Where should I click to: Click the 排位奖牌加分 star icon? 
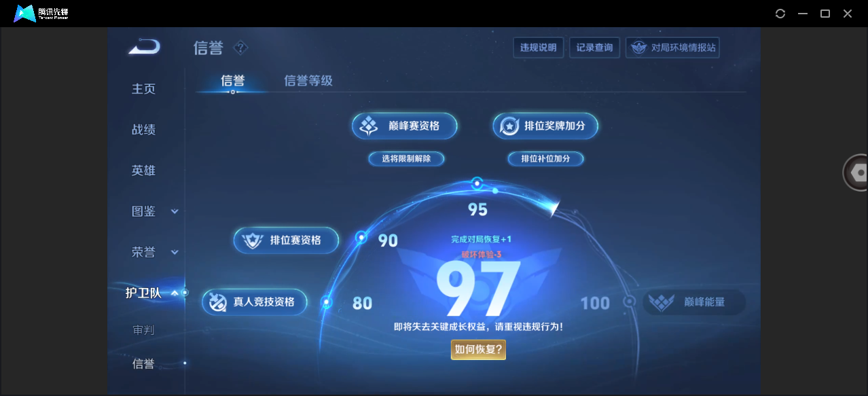(x=509, y=126)
